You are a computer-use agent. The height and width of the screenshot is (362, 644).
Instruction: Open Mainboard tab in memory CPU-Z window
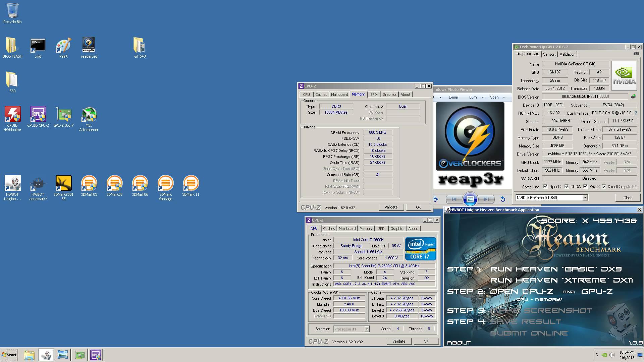coord(339,95)
